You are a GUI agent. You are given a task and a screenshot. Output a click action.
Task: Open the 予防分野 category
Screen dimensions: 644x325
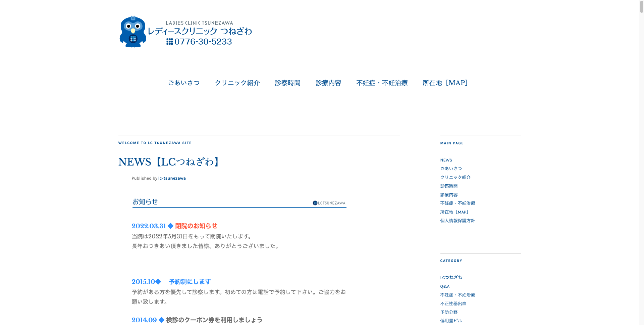point(449,312)
